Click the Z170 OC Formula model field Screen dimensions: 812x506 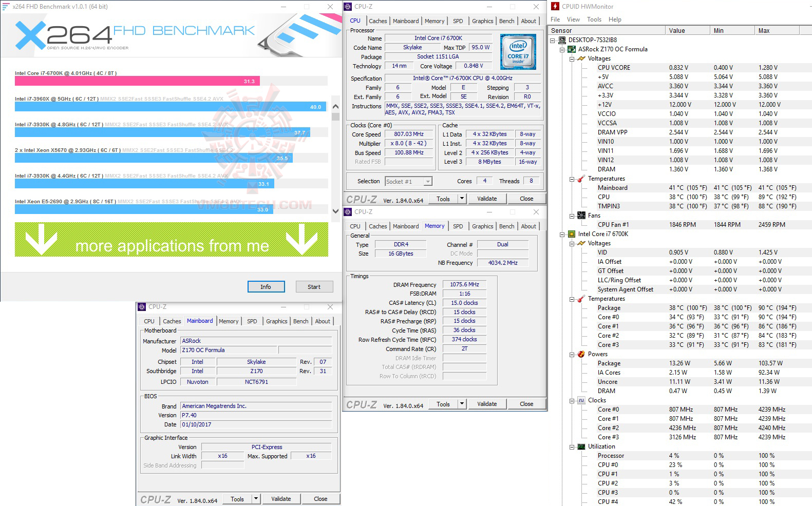229,350
